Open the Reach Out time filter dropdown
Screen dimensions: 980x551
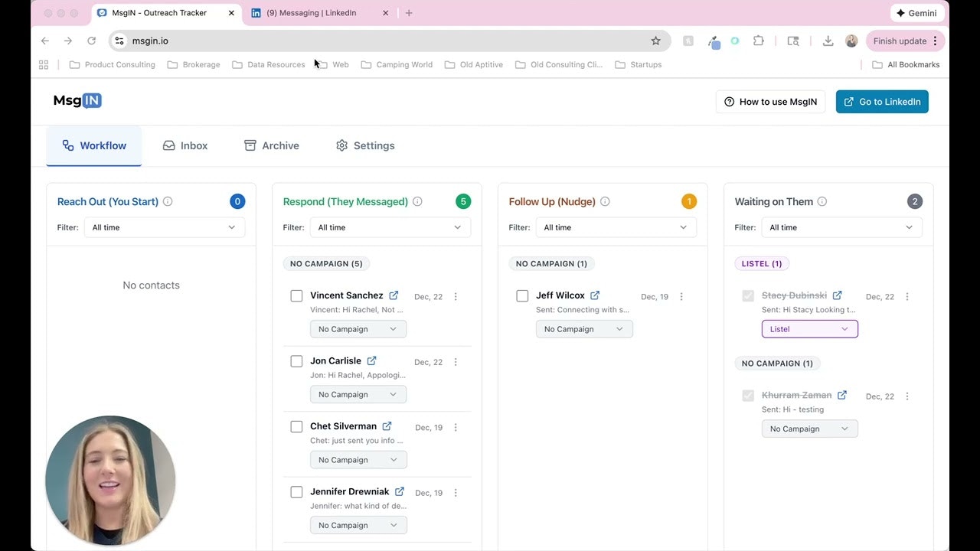pos(165,227)
